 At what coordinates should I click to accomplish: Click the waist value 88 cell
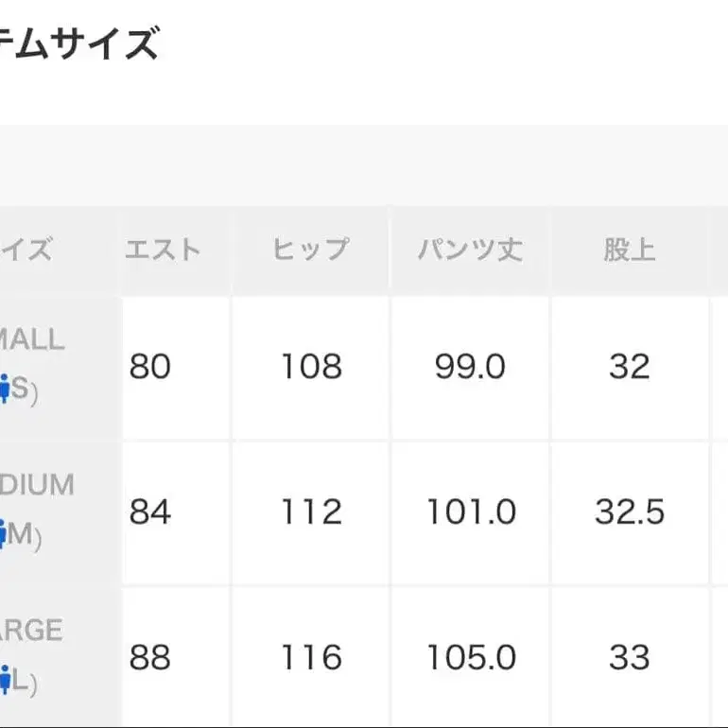pyautogui.click(x=150, y=658)
